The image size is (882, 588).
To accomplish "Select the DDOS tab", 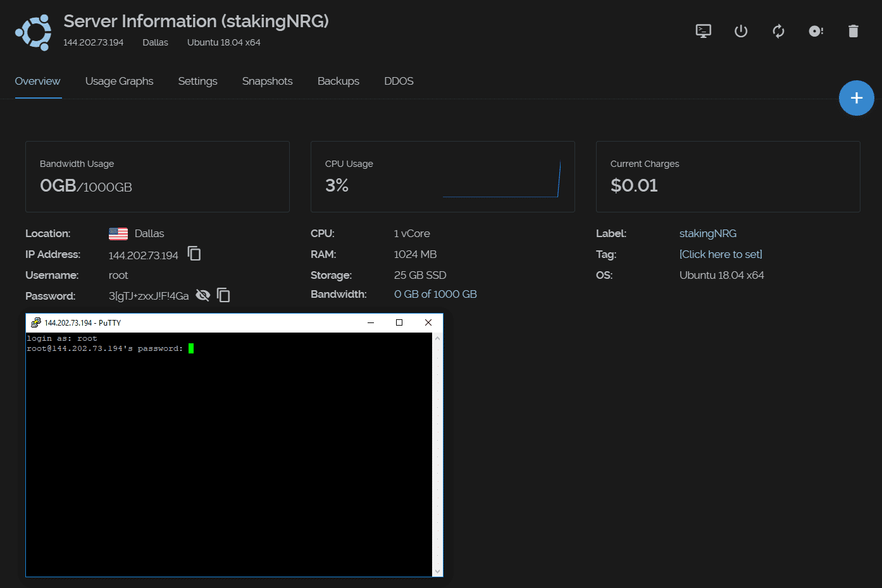I will coord(399,81).
